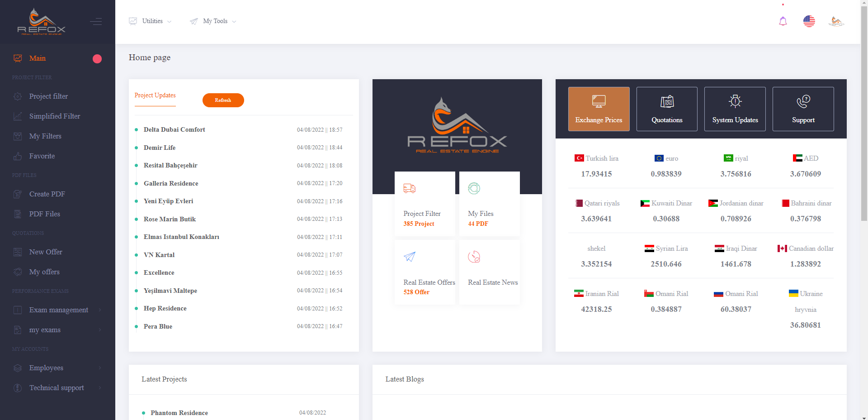Viewport: 868px width, 420px height.
Task: Open the user profile avatar
Action: (x=836, y=21)
